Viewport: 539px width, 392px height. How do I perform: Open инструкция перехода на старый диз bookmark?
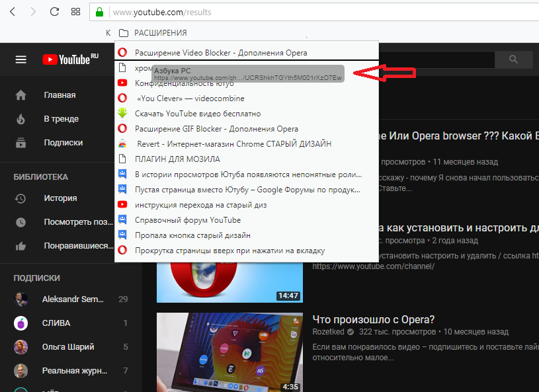[x=247, y=205]
